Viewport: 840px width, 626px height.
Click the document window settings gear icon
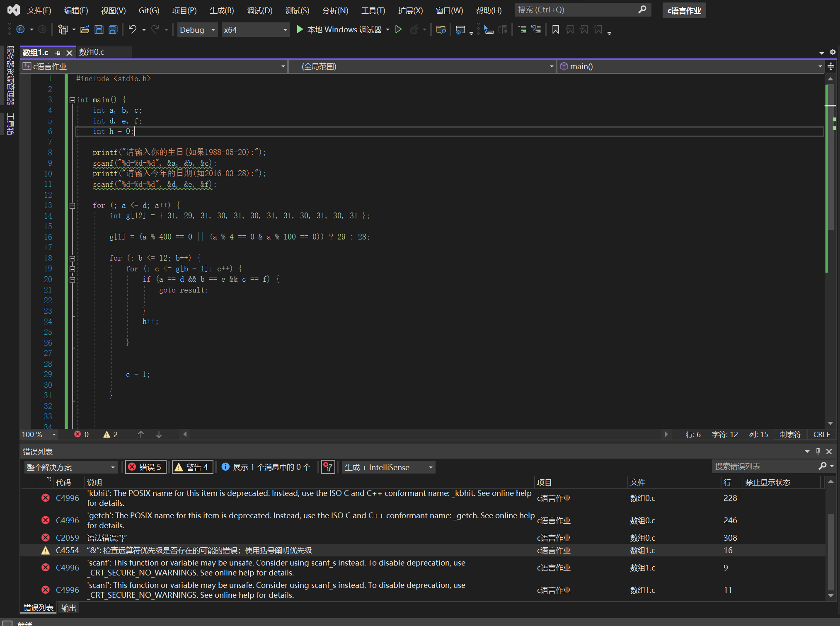click(833, 52)
